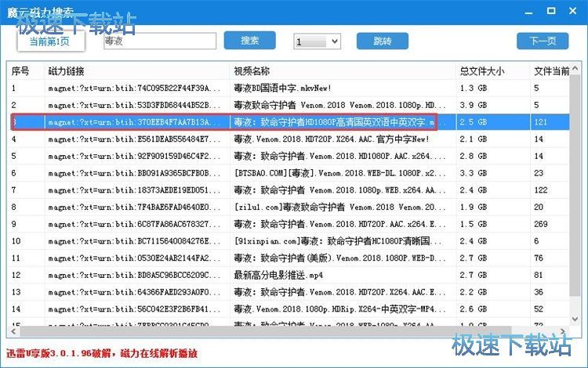Click the vertical scrollbar up arrow

575,69
